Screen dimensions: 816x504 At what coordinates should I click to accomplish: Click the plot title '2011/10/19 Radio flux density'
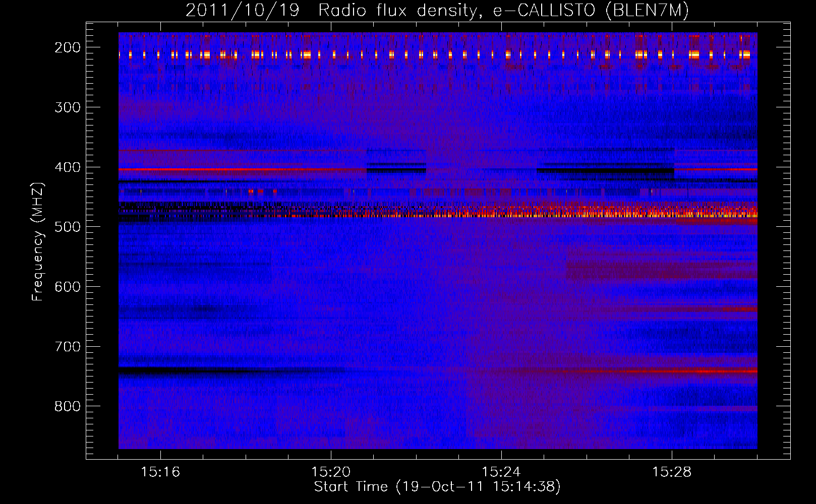pos(437,10)
